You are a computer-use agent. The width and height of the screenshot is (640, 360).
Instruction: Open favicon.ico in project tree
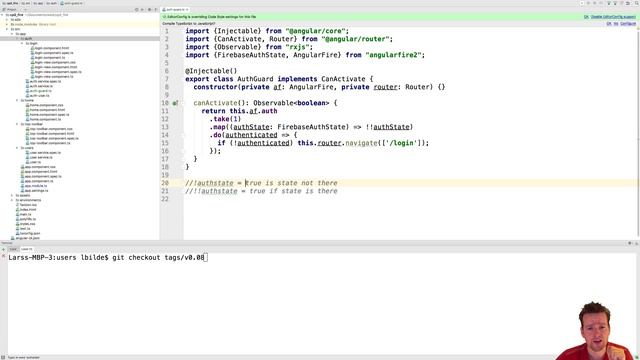[28, 205]
